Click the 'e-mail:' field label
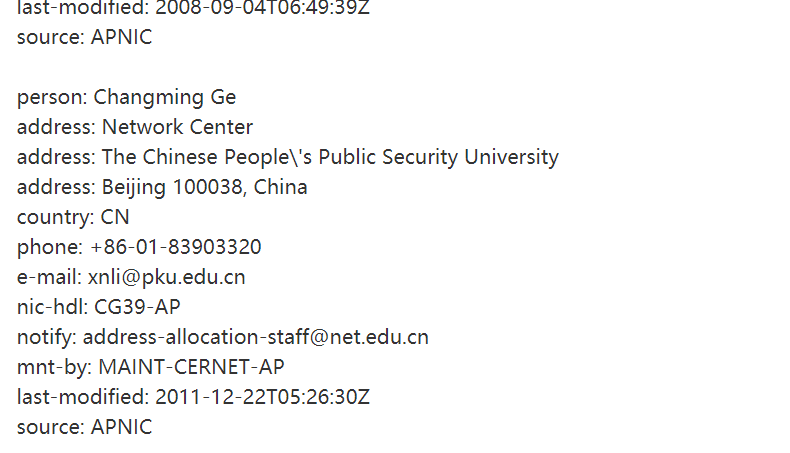 [x=49, y=278]
